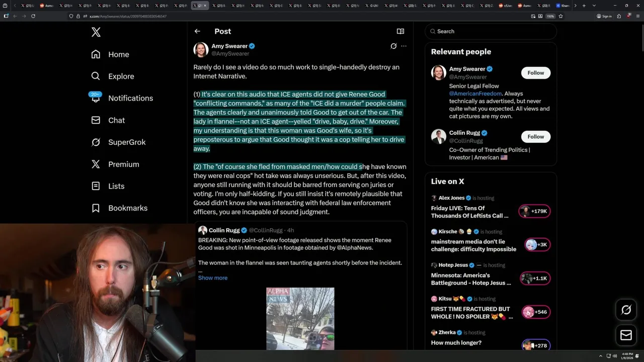The image size is (644, 362).
Task: Open the @AmericanFreedom link
Action: 475,94
